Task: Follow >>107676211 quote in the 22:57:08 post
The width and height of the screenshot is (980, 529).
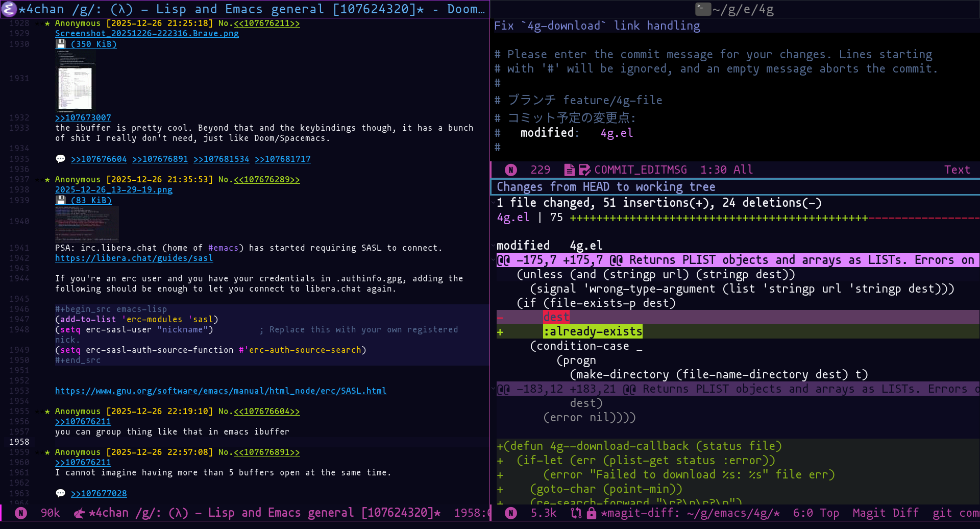Action: [83, 463]
